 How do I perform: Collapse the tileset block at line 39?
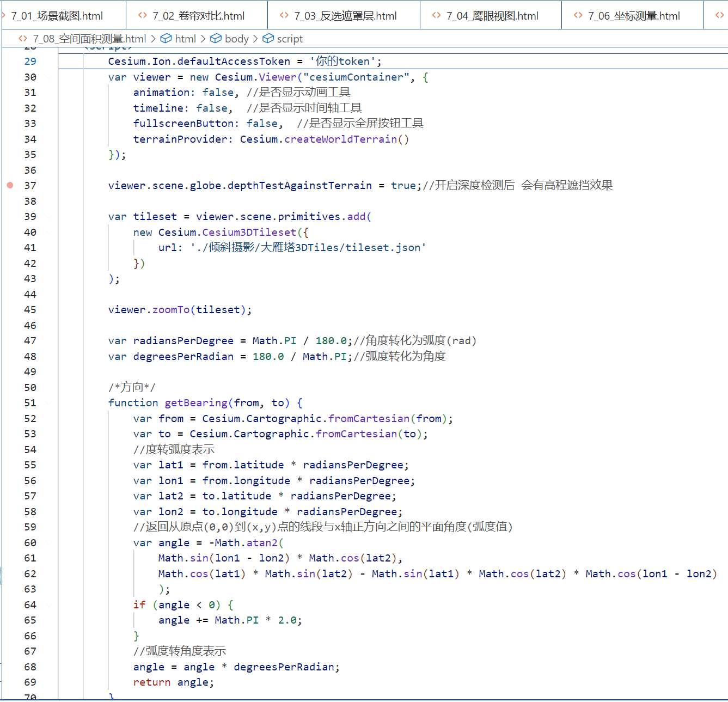pos(49,217)
